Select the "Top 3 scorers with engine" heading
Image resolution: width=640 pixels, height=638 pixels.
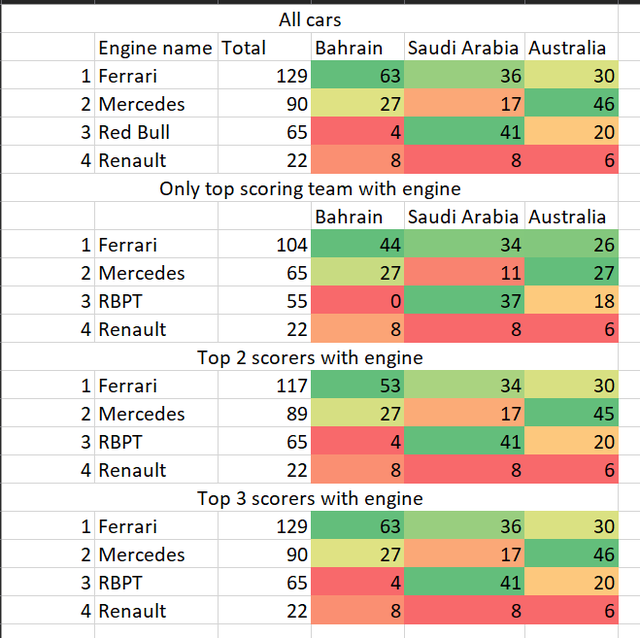(310, 498)
